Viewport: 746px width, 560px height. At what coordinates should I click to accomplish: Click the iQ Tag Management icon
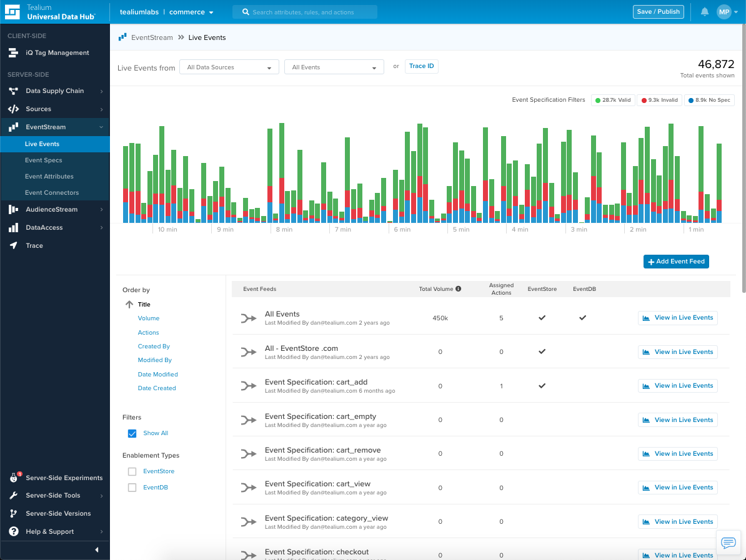[x=13, y=53]
